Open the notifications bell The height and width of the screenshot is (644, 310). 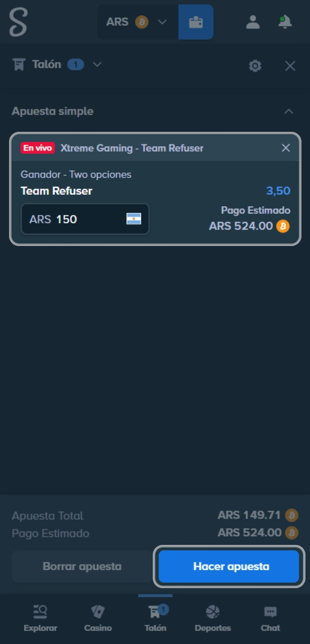pyautogui.click(x=284, y=22)
